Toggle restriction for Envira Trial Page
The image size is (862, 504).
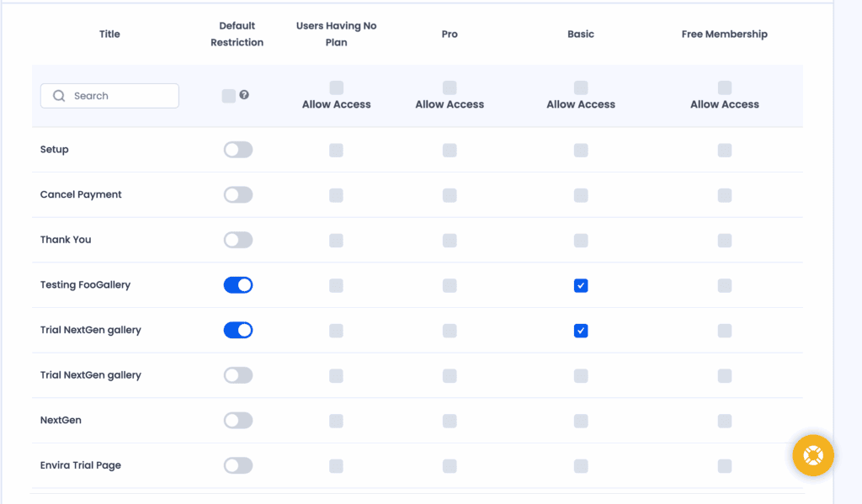tap(238, 465)
